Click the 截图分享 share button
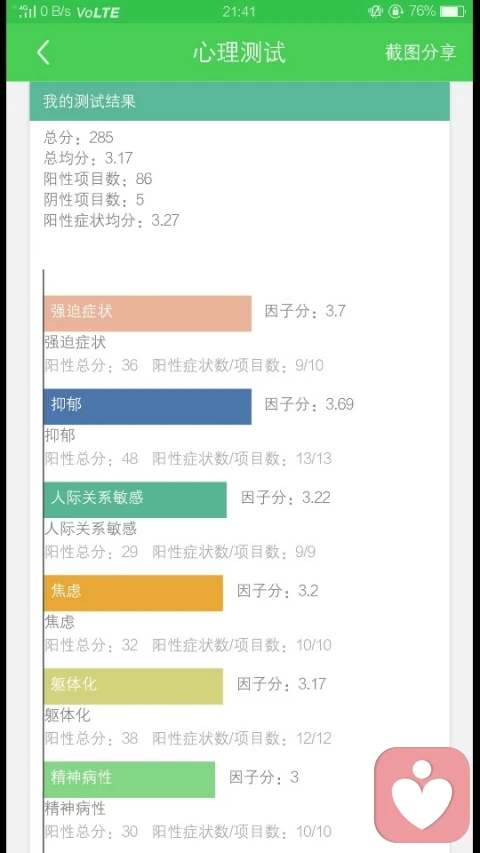 tap(420, 53)
